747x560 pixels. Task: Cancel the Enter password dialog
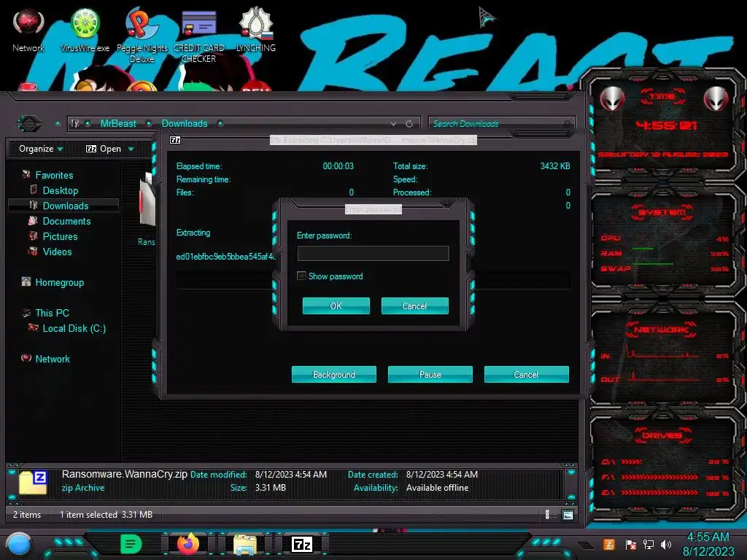(x=414, y=306)
